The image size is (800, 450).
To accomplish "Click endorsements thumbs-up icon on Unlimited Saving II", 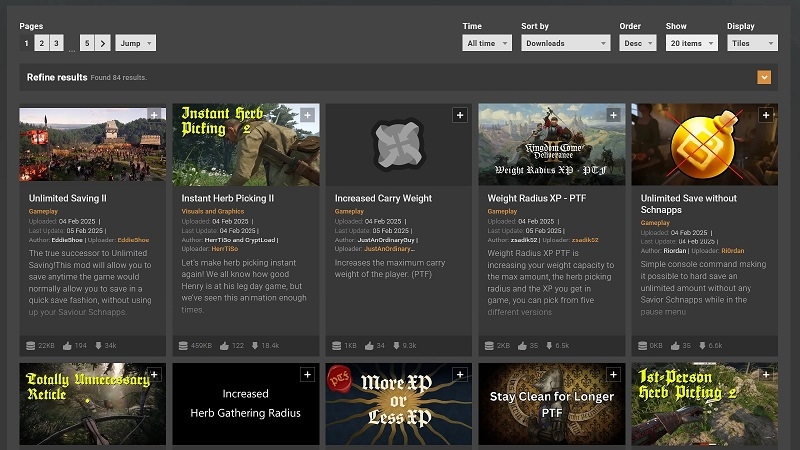I will tap(68, 346).
